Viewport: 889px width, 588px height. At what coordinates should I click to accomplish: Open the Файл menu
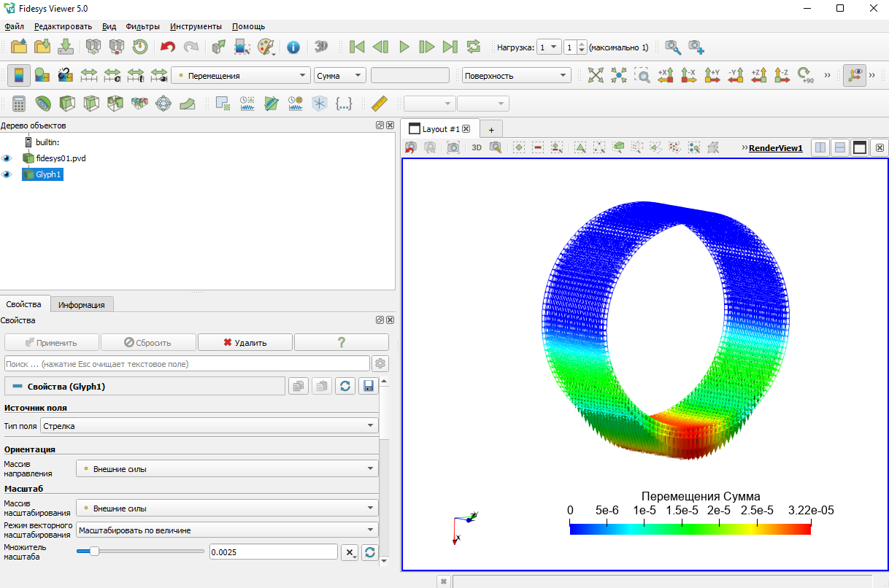(15, 26)
